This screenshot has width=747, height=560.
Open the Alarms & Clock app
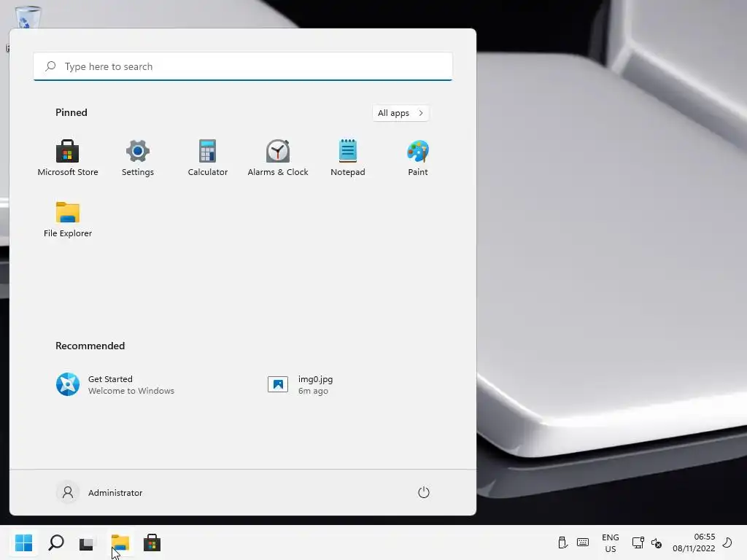[x=278, y=158]
